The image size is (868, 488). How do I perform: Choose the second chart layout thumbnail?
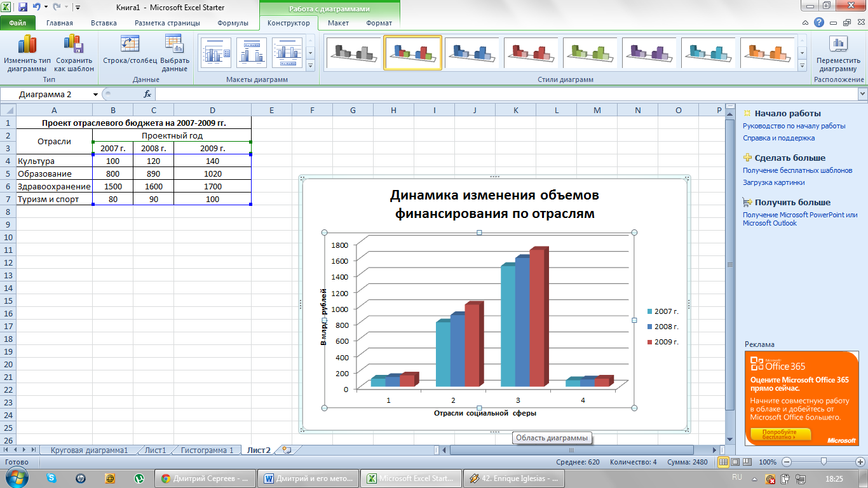pyautogui.click(x=252, y=53)
